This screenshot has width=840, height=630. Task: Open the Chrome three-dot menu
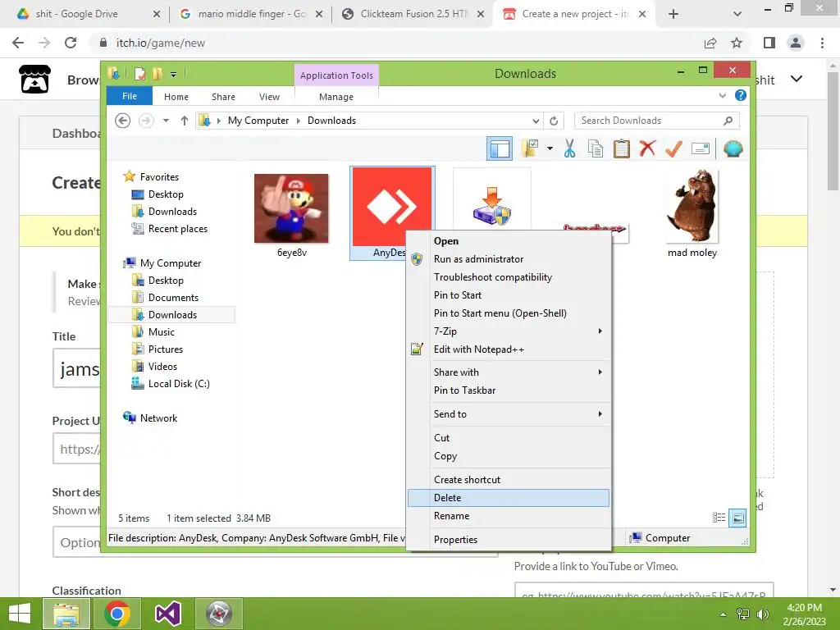point(822,43)
